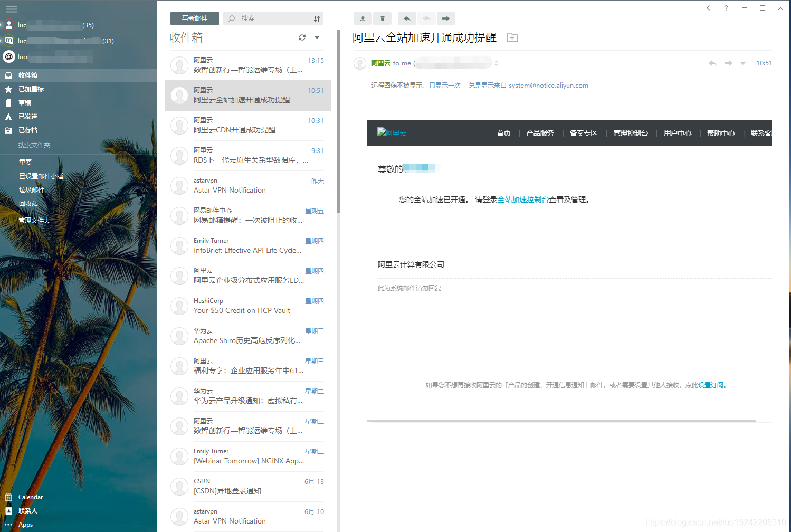Click the 写新邮件 compose button
Screen dimensions: 791x532
pyautogui.click(x=195, y=18)
